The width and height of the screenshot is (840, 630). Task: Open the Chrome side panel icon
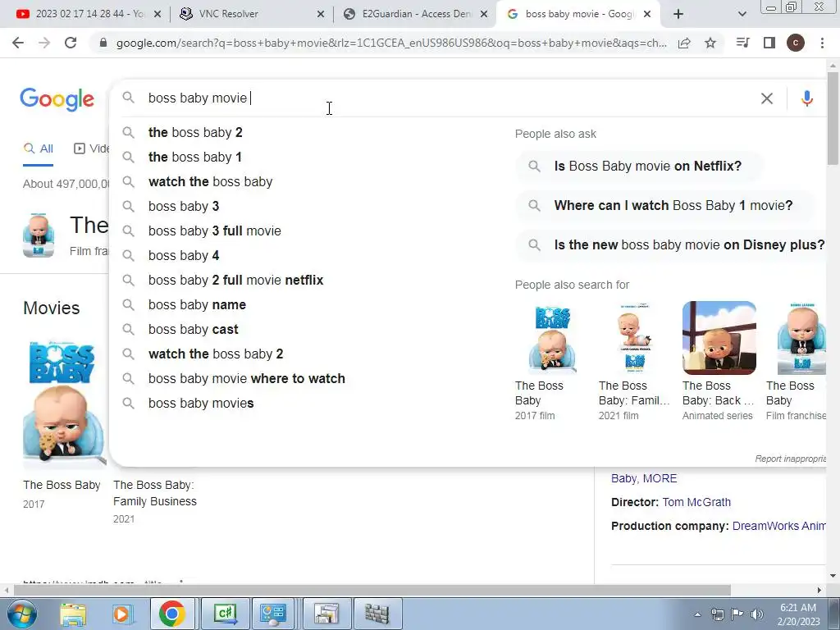pos(769,43)
